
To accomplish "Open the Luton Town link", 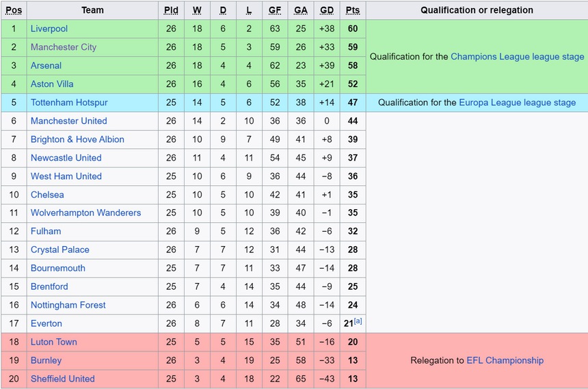I will point(54,342).
